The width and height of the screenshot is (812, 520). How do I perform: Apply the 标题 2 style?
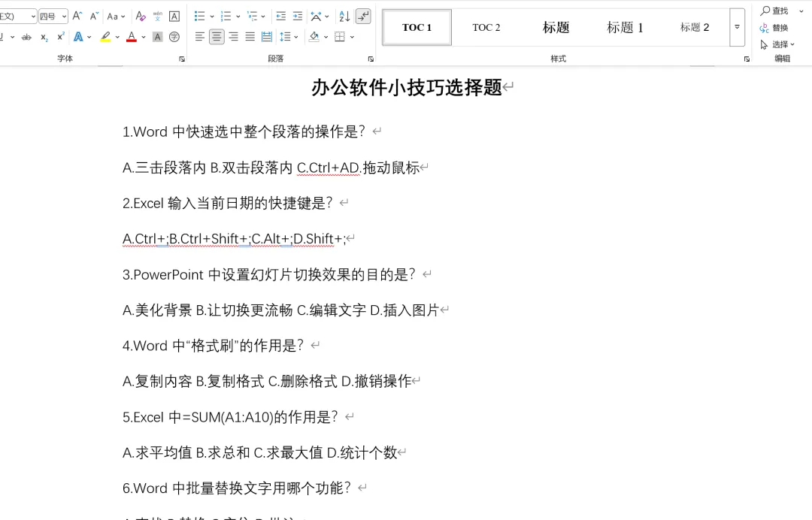pos(695,27)
